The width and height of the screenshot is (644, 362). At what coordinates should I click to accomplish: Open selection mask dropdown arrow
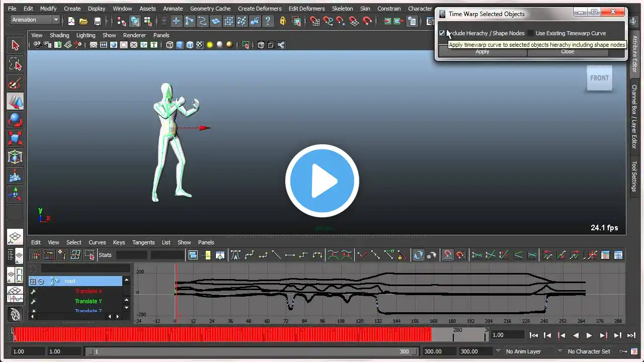click(x=164, y=21)
